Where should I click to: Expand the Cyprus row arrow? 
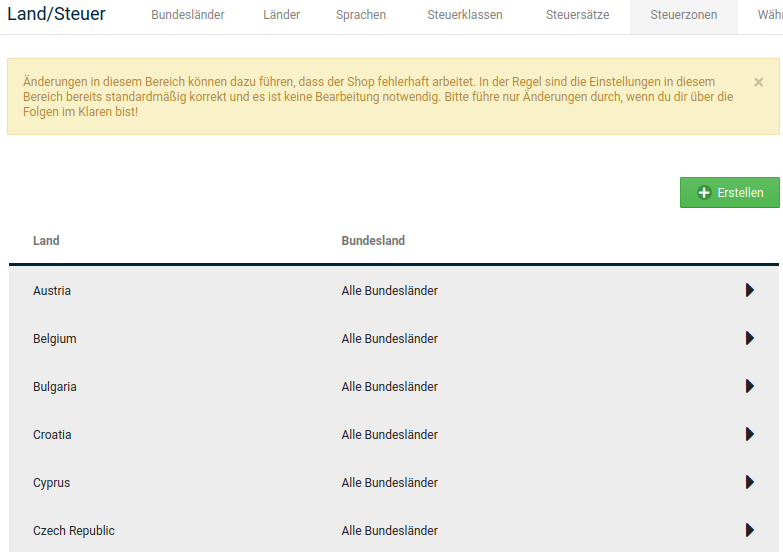tap(750, 482)
